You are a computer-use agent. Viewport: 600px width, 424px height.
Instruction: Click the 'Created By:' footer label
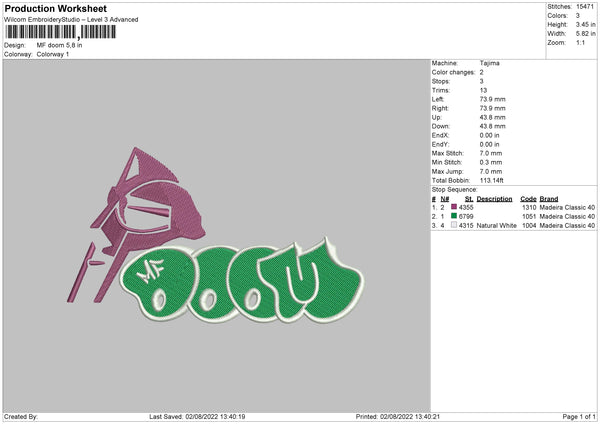pos(21,417)
